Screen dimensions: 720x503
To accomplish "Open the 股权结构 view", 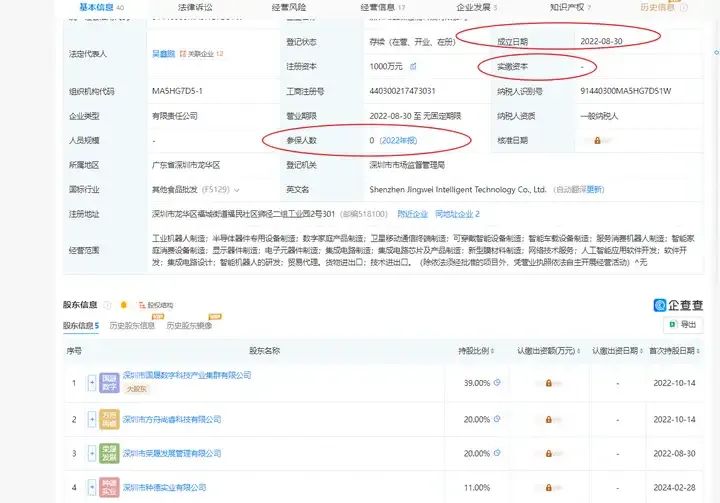I will pos(156,305).
